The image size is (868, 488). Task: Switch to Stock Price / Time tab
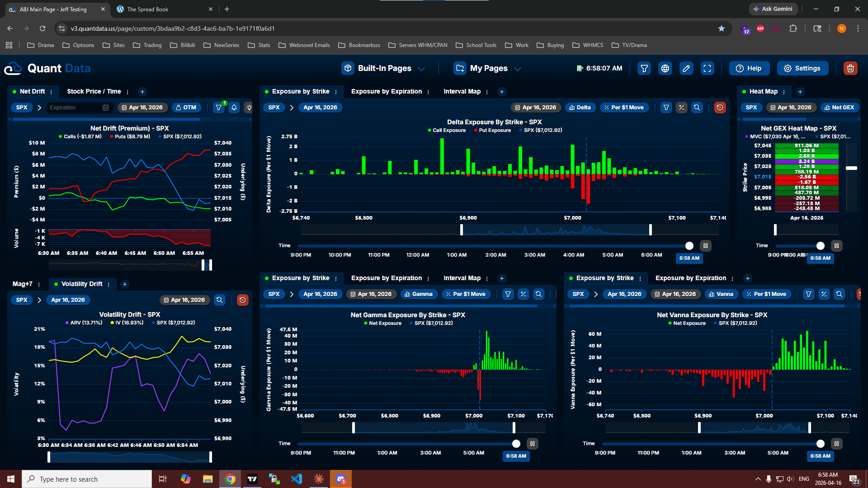coord(94,91)
